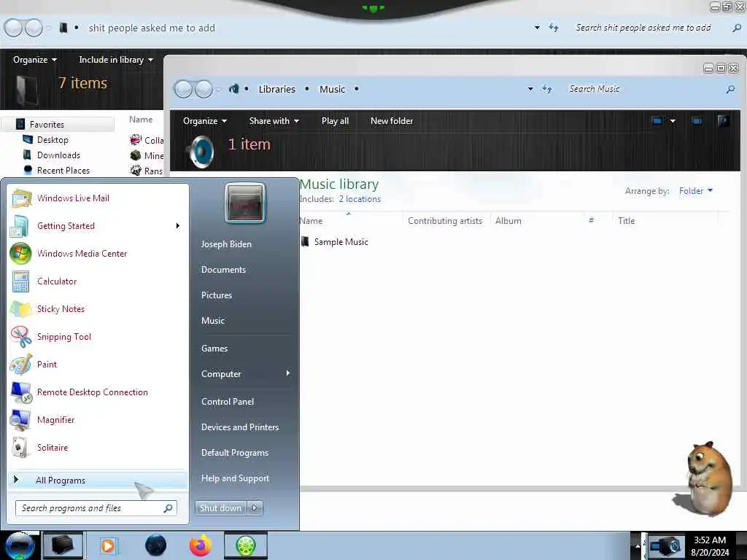
Task: Sort by the Album column header
Action: click(x=508, y=221)
